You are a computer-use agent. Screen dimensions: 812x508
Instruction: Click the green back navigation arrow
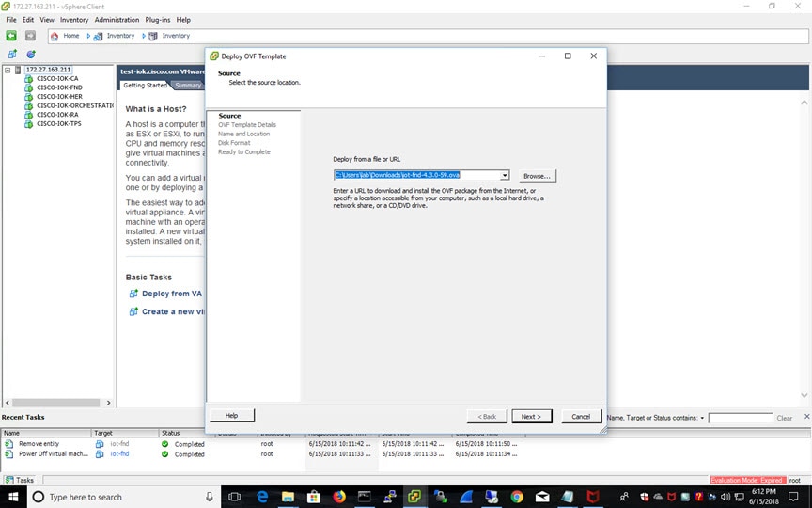click(x=11, y=35)
